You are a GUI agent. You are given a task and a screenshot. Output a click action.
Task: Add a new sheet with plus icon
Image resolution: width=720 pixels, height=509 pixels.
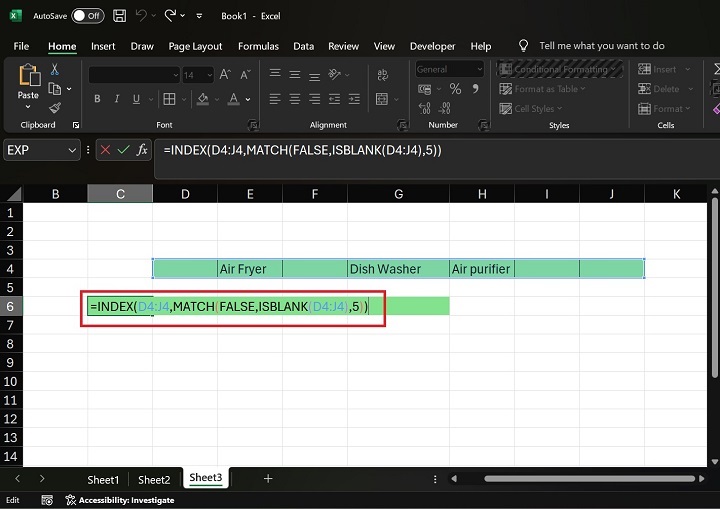(268, 479)
